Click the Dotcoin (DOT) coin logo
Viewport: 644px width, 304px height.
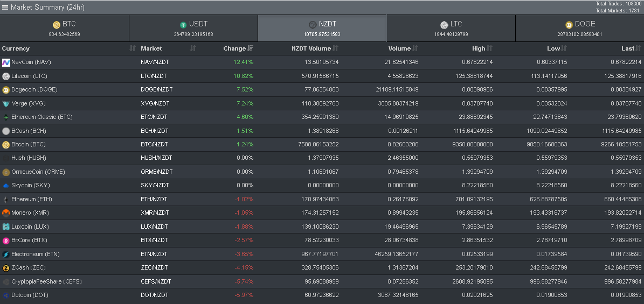point(6,295)
